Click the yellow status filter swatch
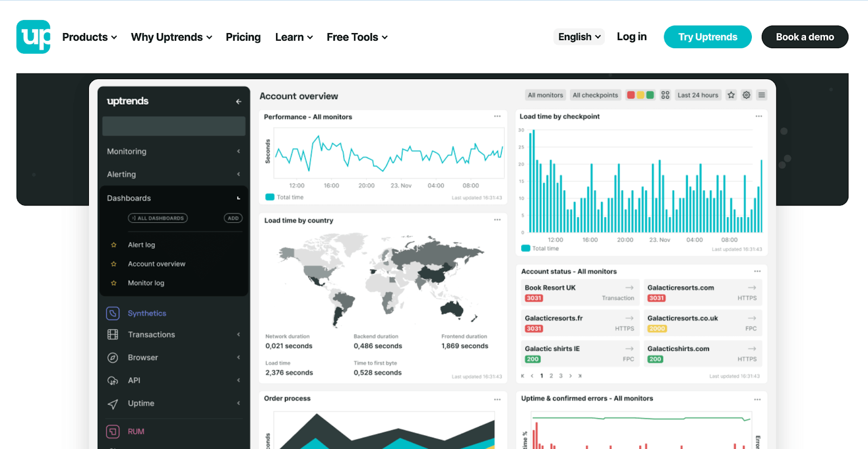Screen dimensions: 868x449 (640, 95)
